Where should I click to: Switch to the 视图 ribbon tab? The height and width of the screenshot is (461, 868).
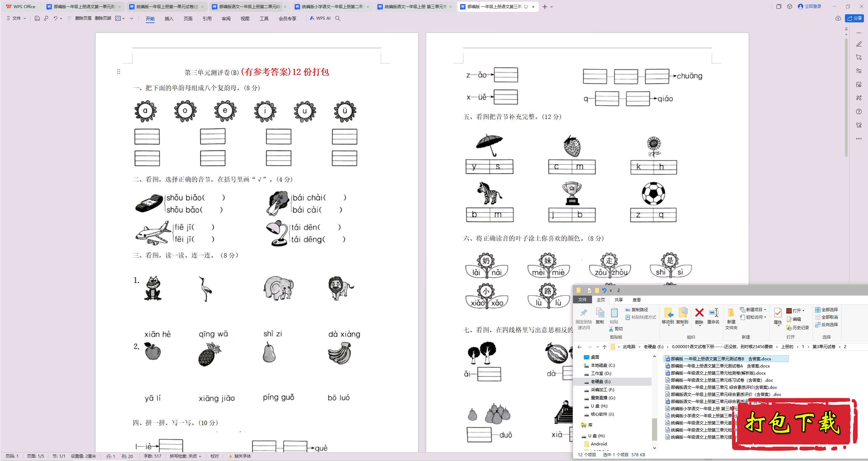click(245, 19)
